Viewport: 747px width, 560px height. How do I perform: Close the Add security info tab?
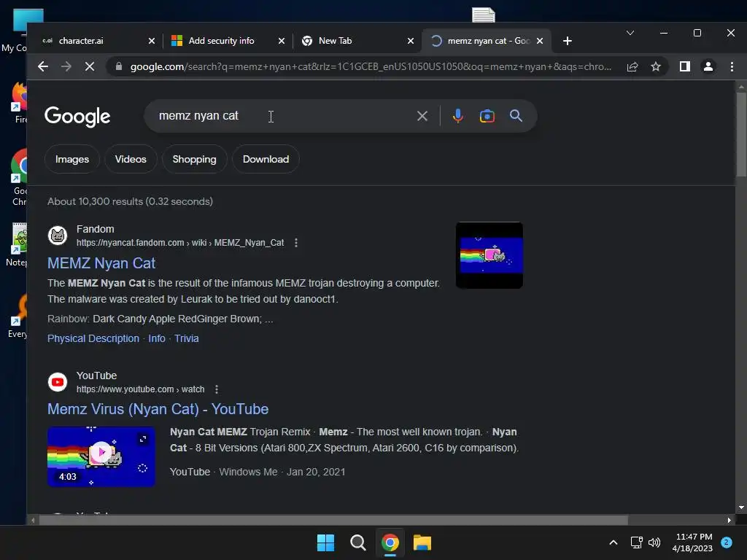click(282, 41)
